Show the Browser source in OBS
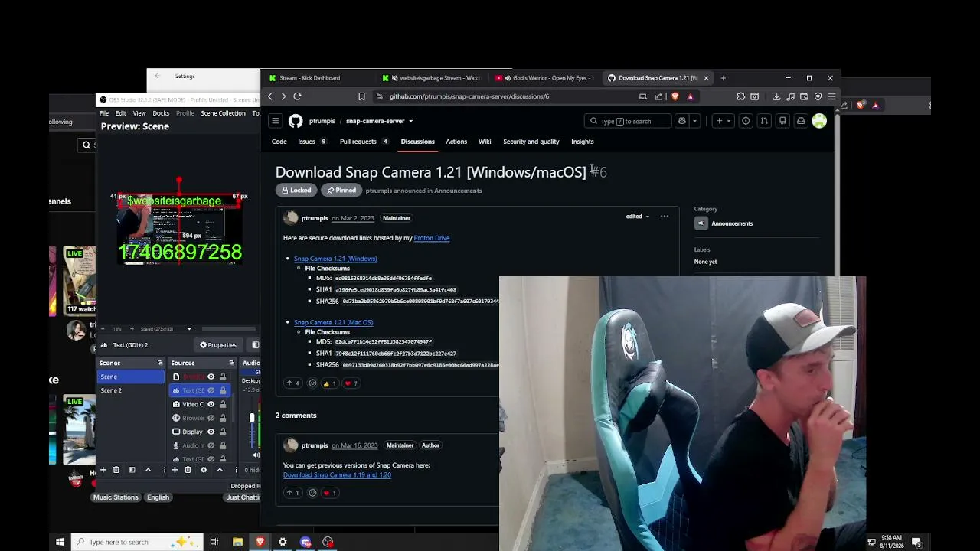This screenshot has width=980, height=551. tap(211, 418)
